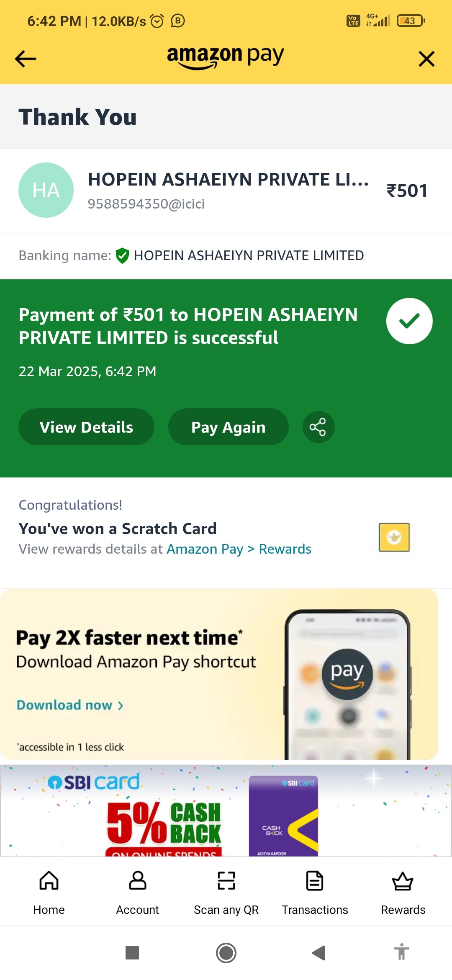Click the View Details button
Image resolution: width=452 pixels, height=980 pixels.
pyautogui.click(x=86, y=427)
